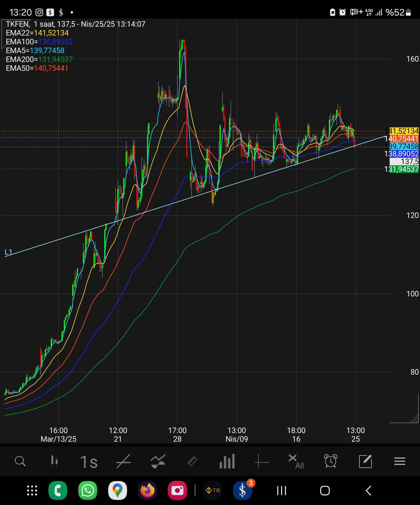Open the 1s timeframe selector
The width and height of the screenshot is (420, 505).
tap(89, 462)
